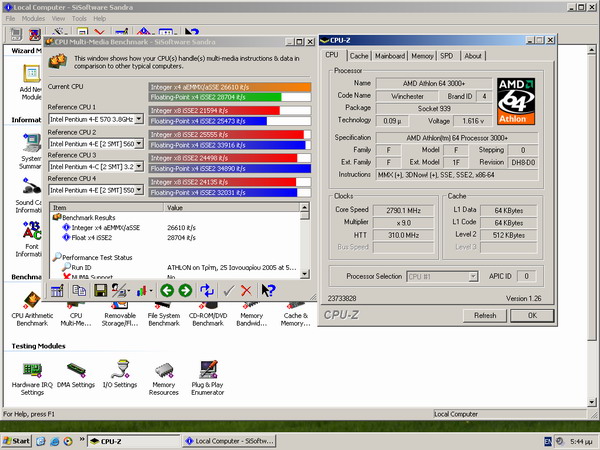Switch to About tab in CPU-Z
600x450 pixels.
(473, 56)
